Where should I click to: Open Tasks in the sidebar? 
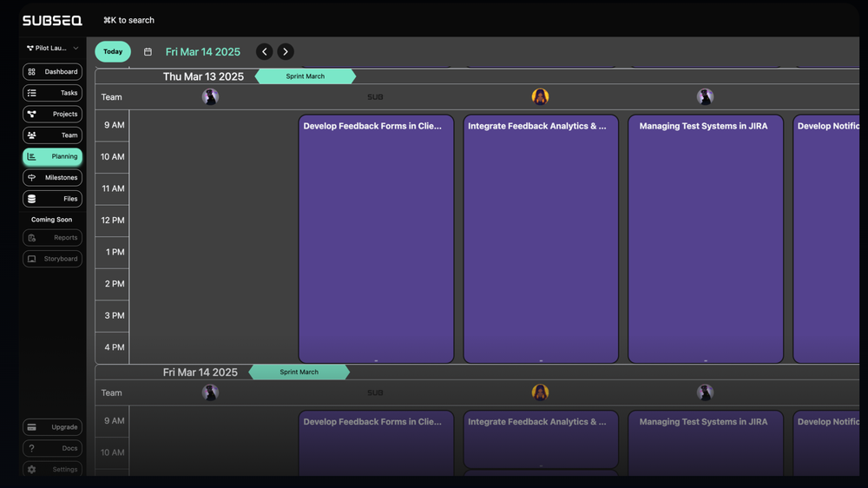coord(52,93)
